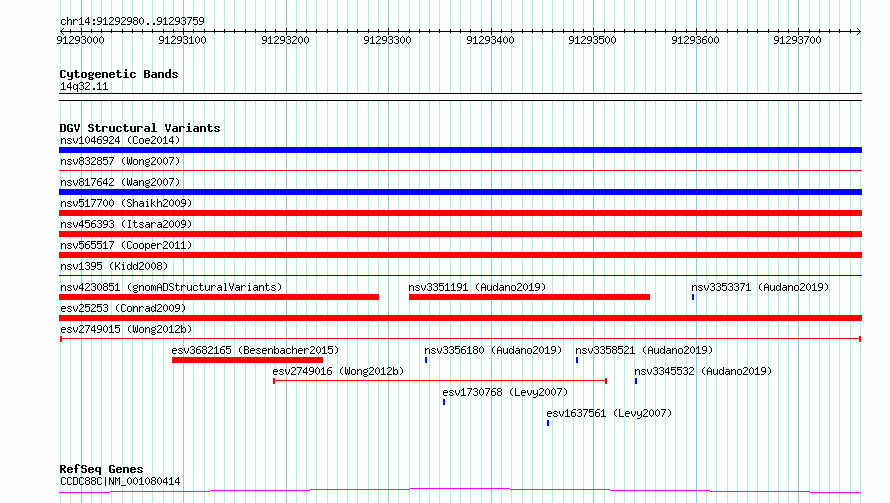
Task: Click the DGV Structural Variants track heading
Action: [x=140, y=128]
